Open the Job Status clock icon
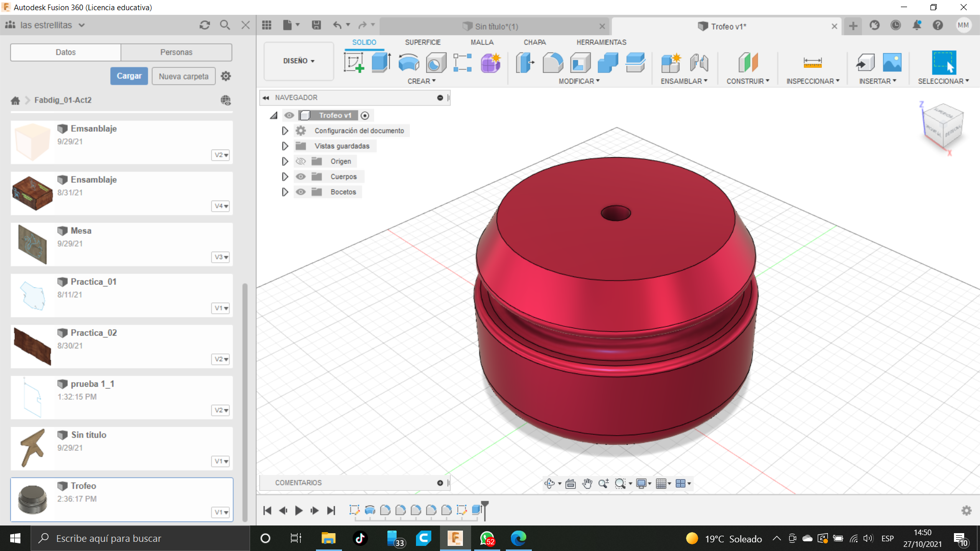Viewport: 980px width, 551px height. tap(896, 25)
